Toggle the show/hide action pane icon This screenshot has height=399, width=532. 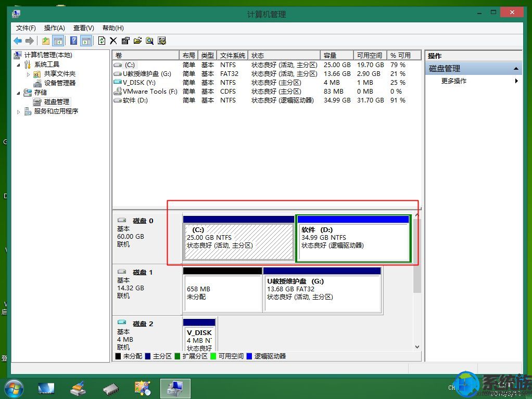click(86, 41)
